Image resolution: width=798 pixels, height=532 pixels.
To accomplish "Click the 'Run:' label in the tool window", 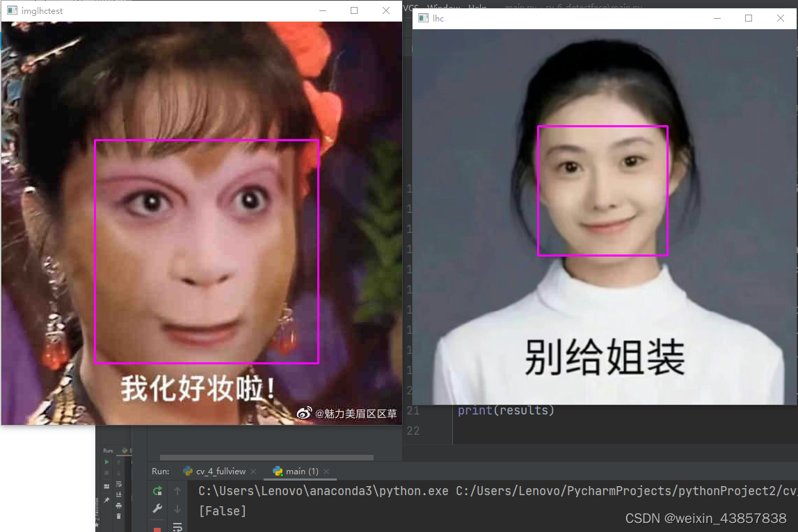I will (x=160, y=471).
